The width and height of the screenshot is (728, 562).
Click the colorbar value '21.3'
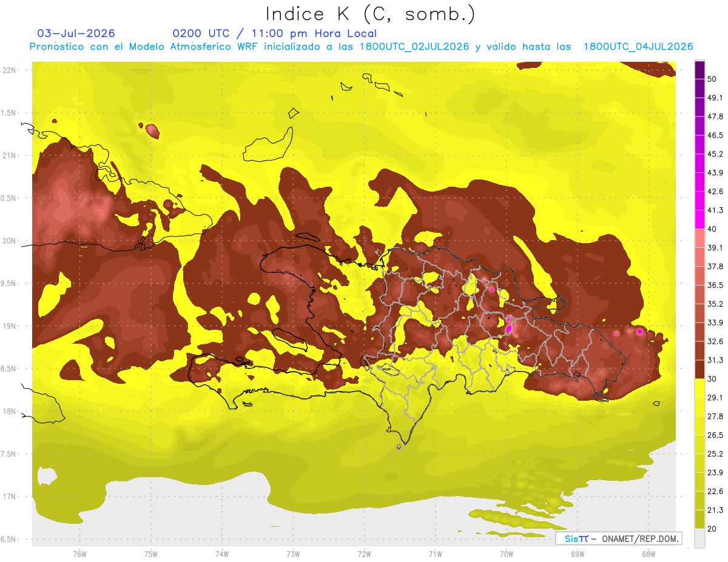[x=715, y=510]
